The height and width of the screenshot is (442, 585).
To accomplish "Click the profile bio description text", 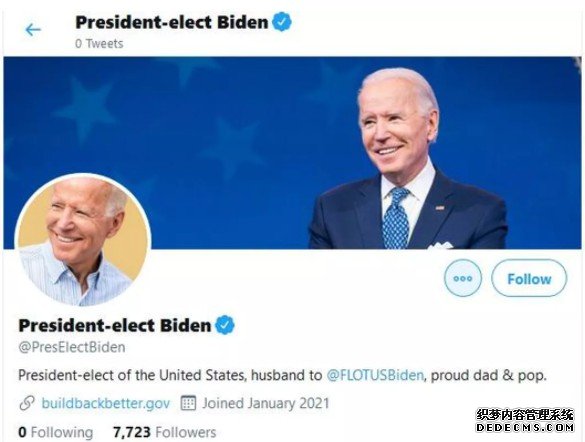I will 282,375.
